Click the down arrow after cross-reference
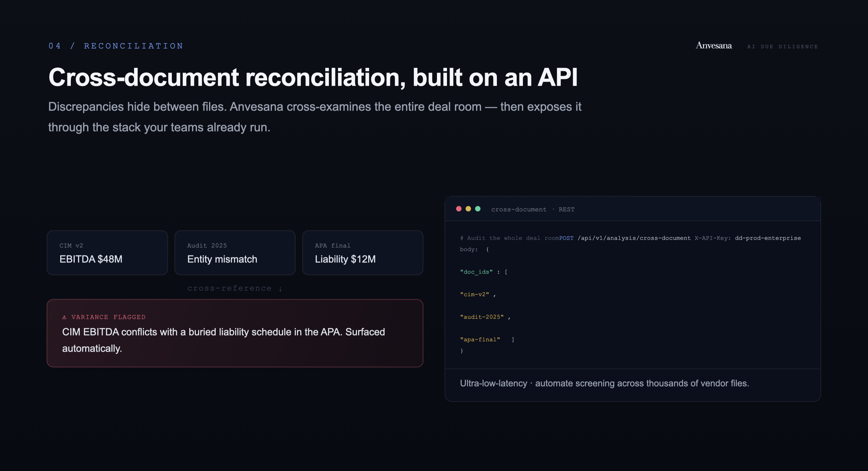Viewport: 868px width, 471px height. [280, 289]
